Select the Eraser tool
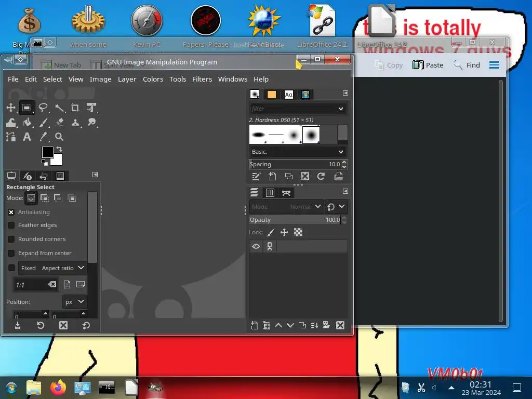Image resolution: width=532 pixels, height=399 pixels. (x=59, y=123)
